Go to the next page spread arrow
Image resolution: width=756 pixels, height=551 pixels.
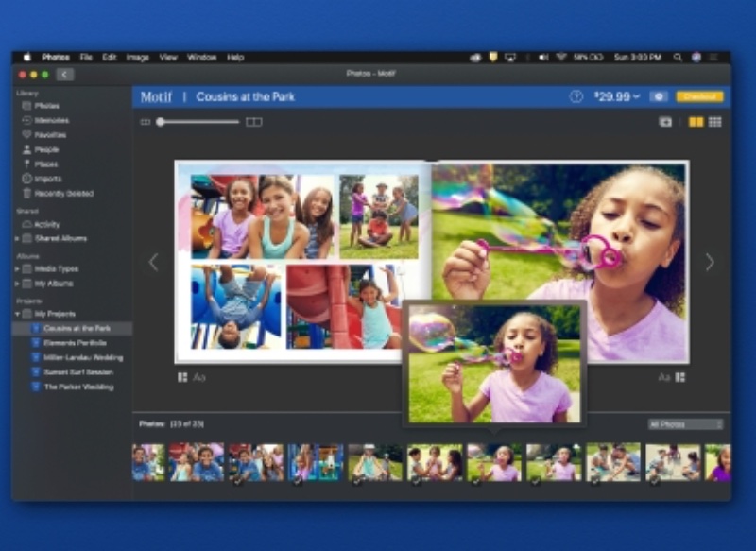tap(710, 263)
